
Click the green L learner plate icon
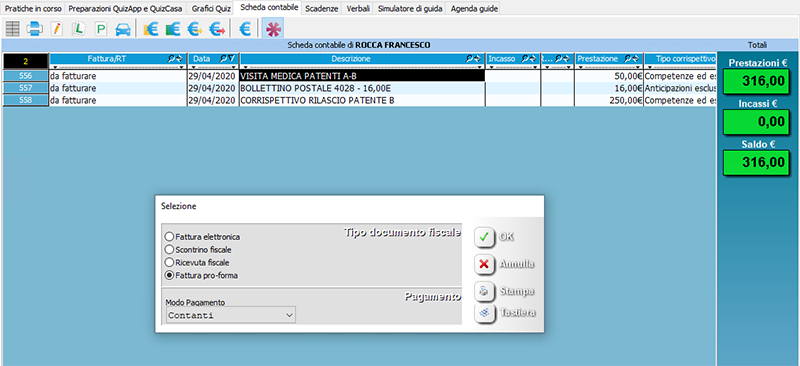tap(79, 29)
